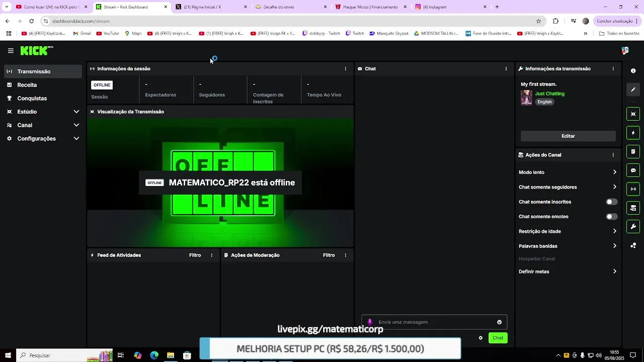Image resolution: width=644 pixels, height=362 pixels.
Task: Toggle the lightning bolt activity feed icon in the right rail
Action: [633, 133]
